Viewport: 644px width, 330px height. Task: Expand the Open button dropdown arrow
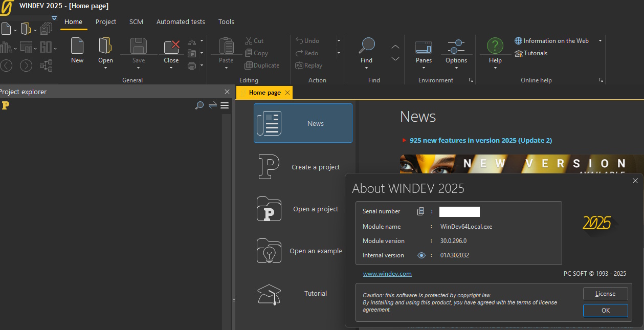105,68
